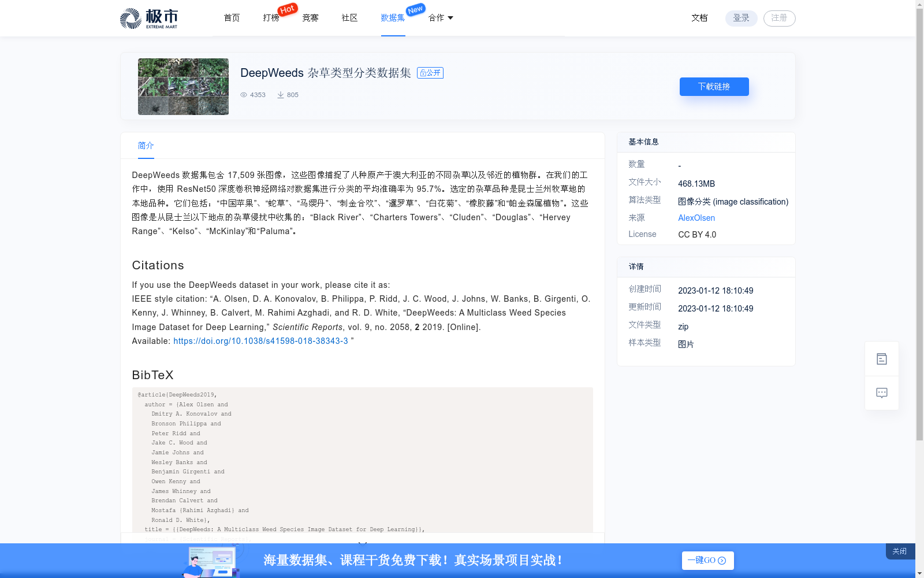Image resolution: width=924 pixels, height=578 pixels.
Task: Click the 注册 register button
Action: (x=779, y=18)
